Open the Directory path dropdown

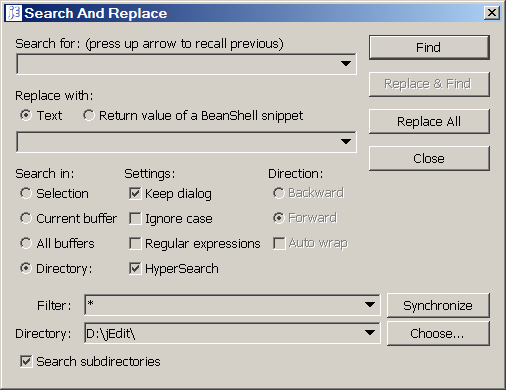click(x=370, y=333)
